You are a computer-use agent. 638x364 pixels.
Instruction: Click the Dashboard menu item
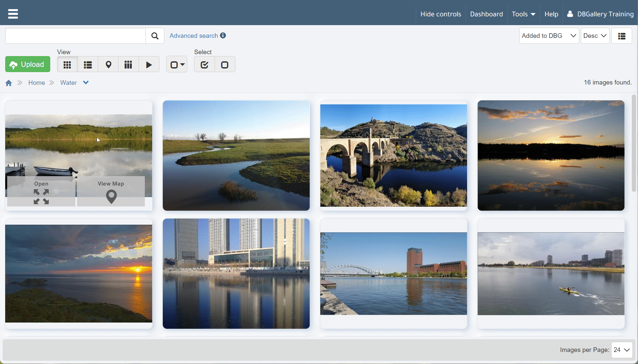(486, 14)
